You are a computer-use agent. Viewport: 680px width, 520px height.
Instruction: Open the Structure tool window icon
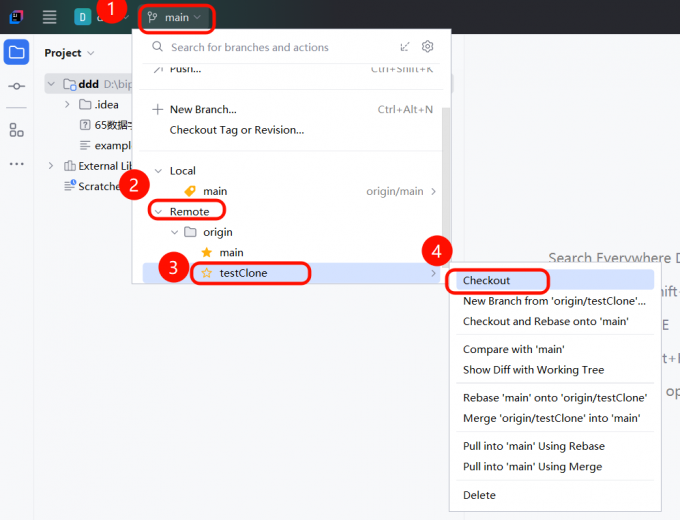pos(17,130)
